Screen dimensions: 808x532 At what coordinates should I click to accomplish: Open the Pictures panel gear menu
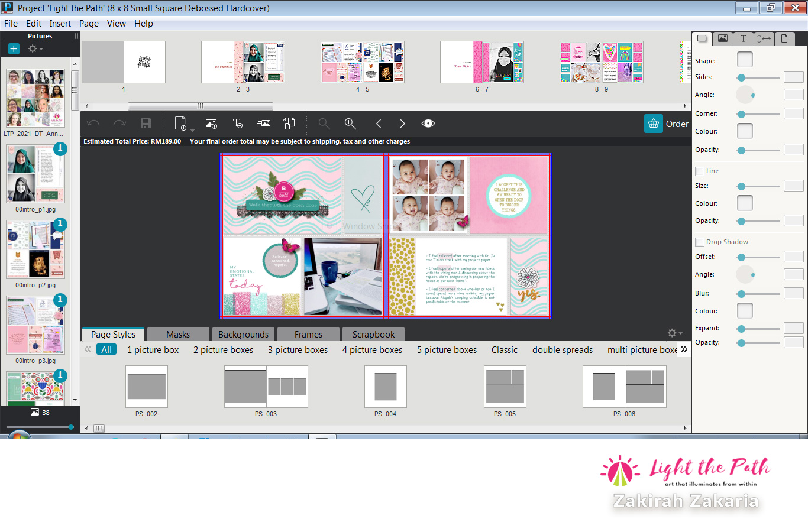point(33,48)
